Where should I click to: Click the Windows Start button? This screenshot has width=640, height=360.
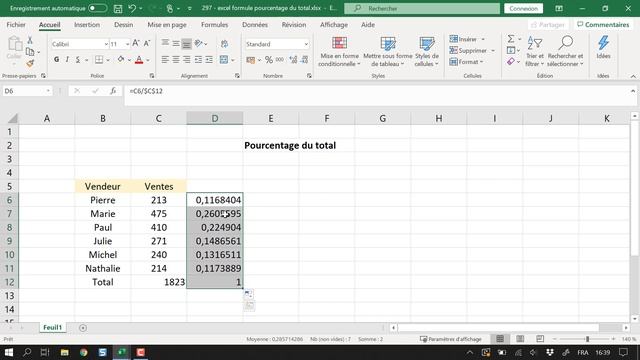9,352
